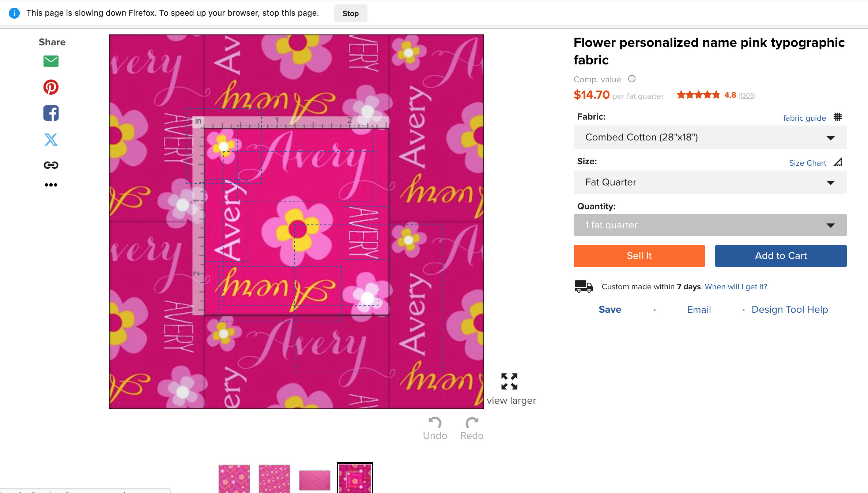Screen dimensions: 868x493
Task: Open the Fabric dropdown showing Combed Cotton
Action: pyautogui.click(x=710, y=137)
